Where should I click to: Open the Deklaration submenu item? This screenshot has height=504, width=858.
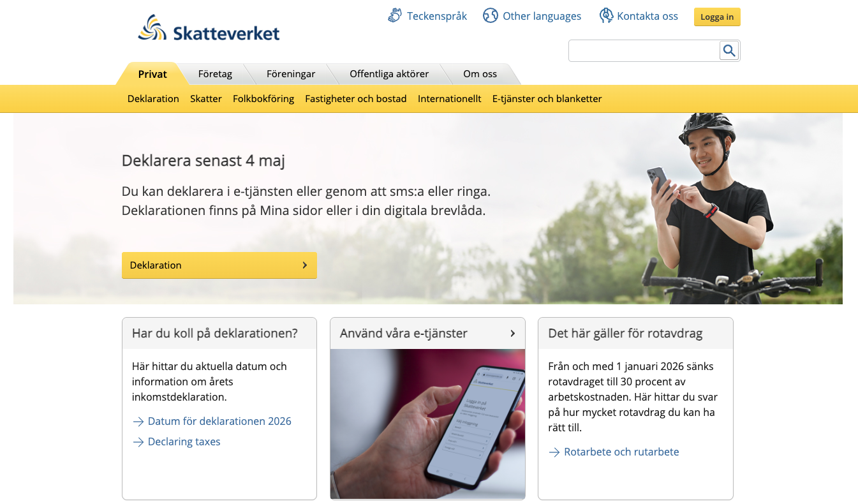153,98
